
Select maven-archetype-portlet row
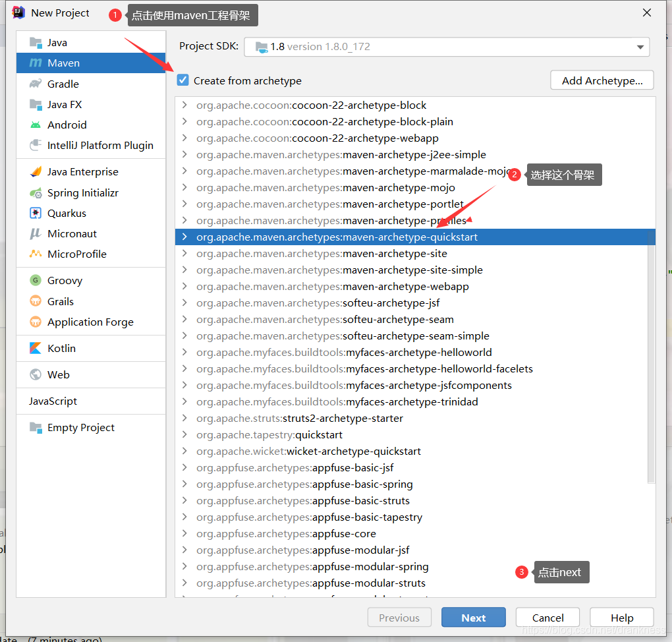(415, 204)
